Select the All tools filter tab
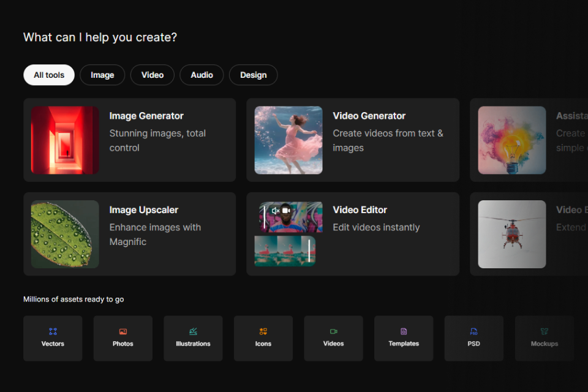588x392 pixels. pyautogui.click(x=49, y=75)
